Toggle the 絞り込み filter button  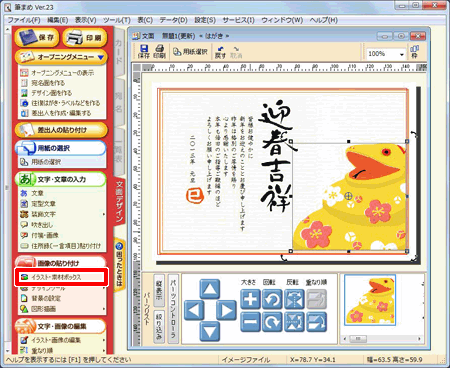point(159,326)
